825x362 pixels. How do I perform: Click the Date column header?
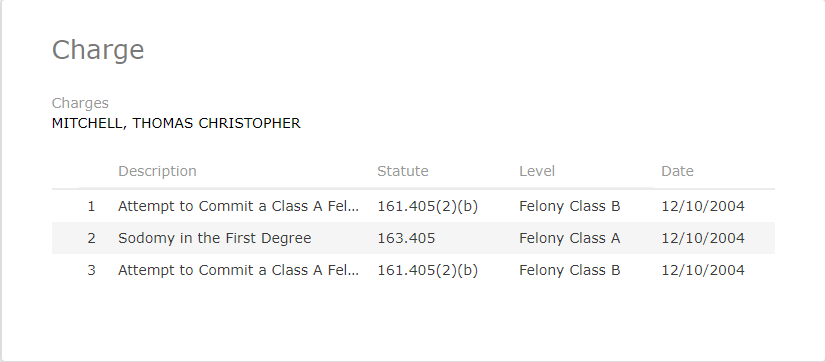(x=677, y=172)
